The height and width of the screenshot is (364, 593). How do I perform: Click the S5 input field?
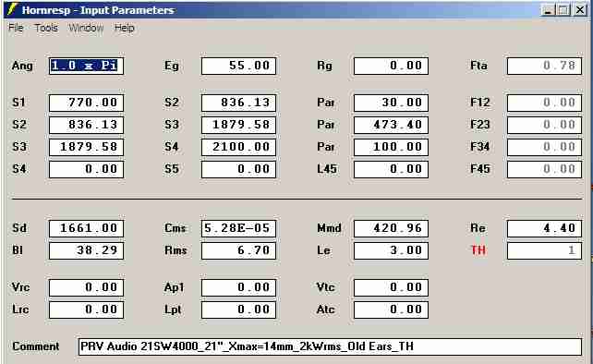coord(238,169)
